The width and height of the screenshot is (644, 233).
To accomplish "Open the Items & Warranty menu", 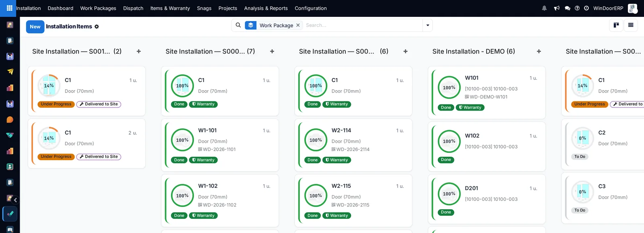I will coord(170,8).
